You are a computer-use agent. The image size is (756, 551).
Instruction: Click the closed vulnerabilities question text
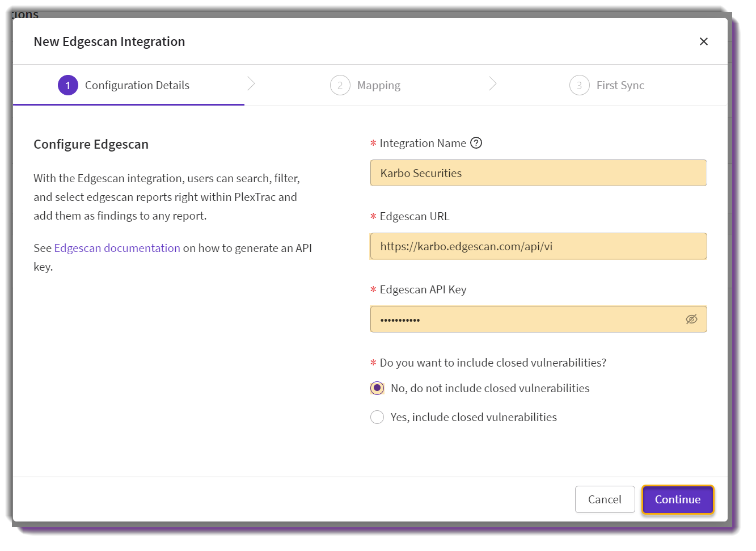(x=493, y=363)
